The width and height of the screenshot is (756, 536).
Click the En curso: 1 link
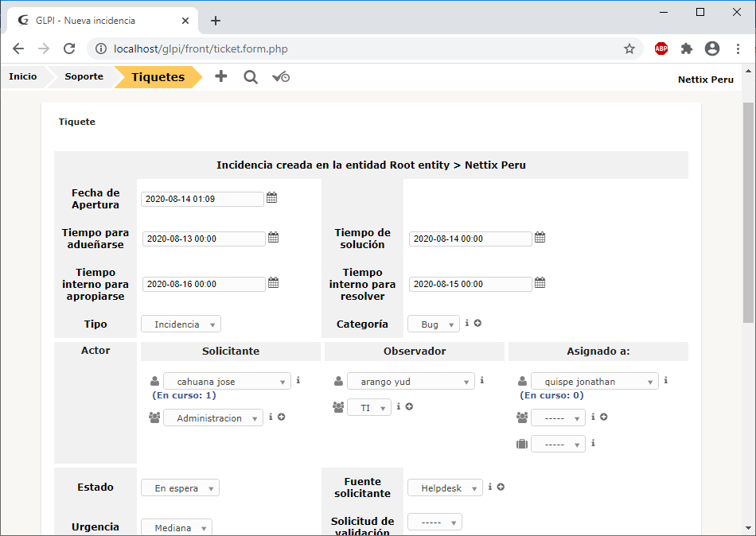coord(184,395)
